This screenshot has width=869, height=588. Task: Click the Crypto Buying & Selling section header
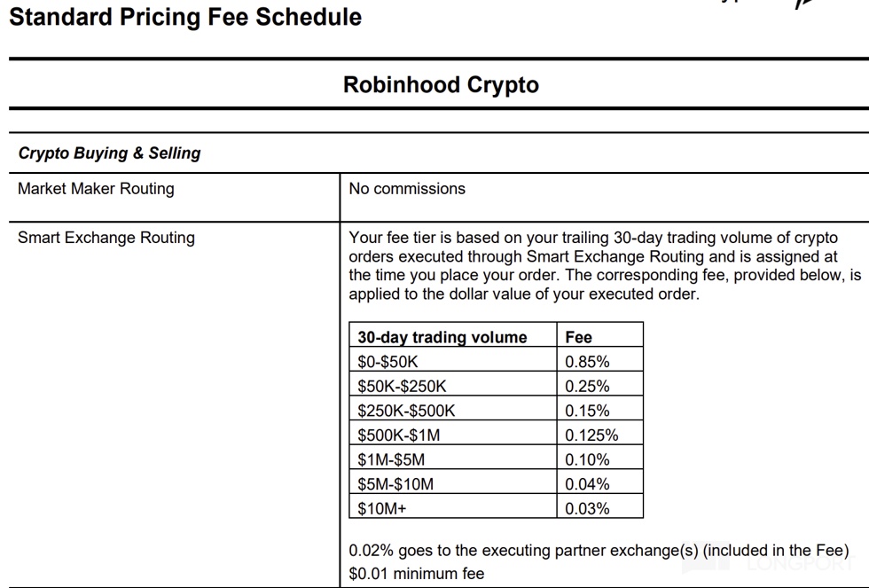click(x=109, y=153)
